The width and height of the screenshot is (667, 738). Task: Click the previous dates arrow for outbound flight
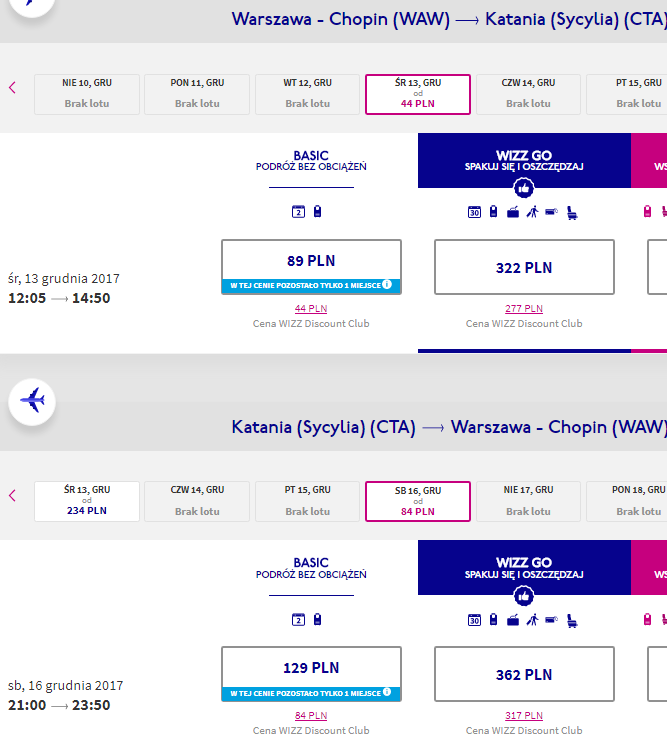click(12, 88)
